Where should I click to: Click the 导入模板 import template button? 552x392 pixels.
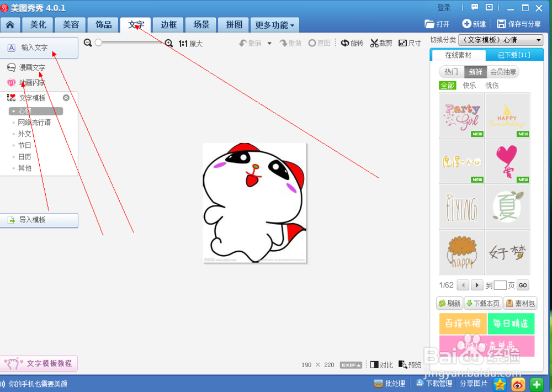(39, 220)
